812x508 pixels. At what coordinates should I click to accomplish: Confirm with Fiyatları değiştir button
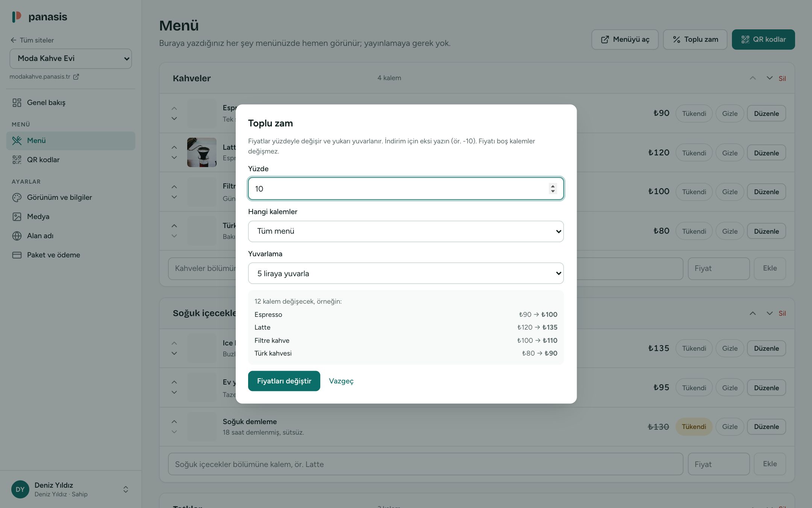point(284,381)
